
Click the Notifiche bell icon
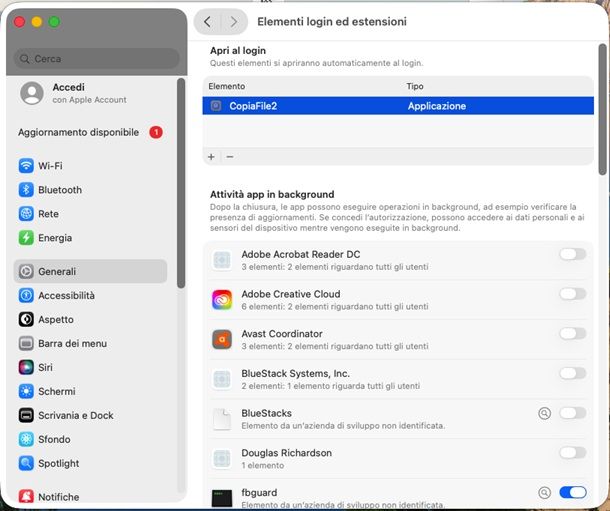(26, 497)
